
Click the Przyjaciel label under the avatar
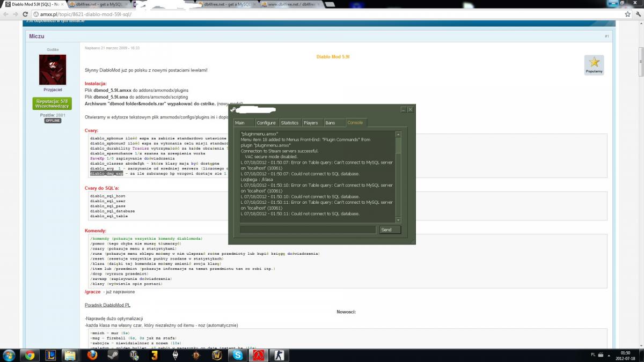(x=53, y=90)
